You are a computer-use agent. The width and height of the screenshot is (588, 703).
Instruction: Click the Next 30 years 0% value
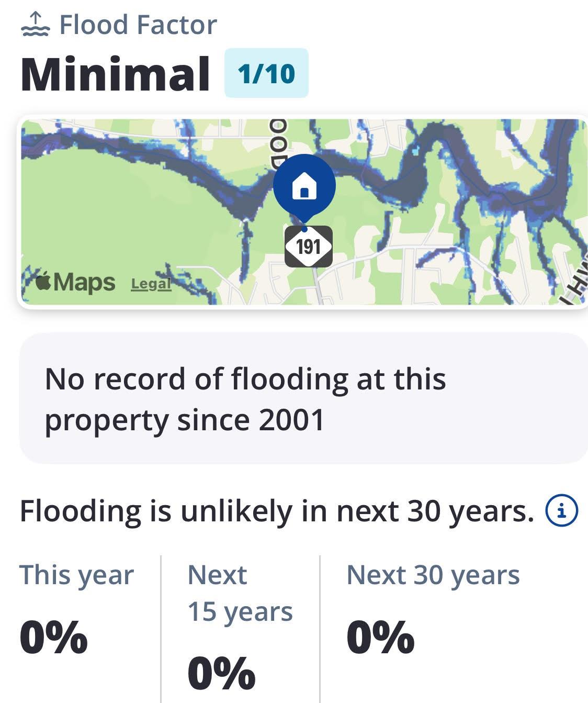pos(380,637)
